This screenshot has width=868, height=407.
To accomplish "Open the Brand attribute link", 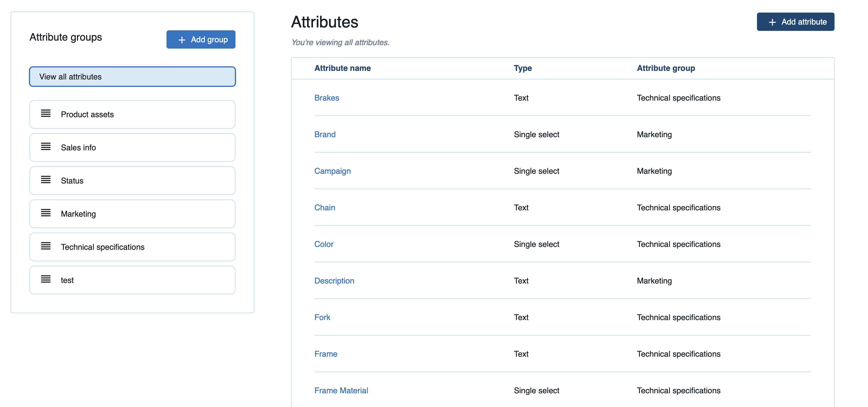I will coord(325,135).
